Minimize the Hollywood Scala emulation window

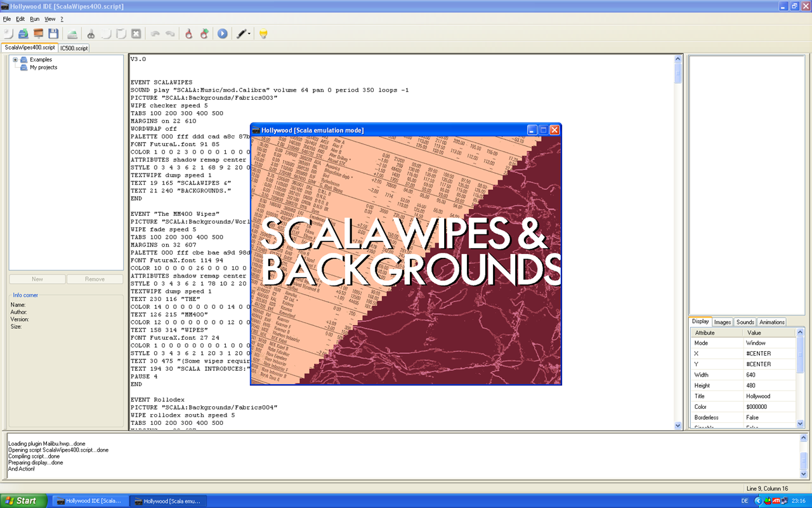(x=532, y=130)
